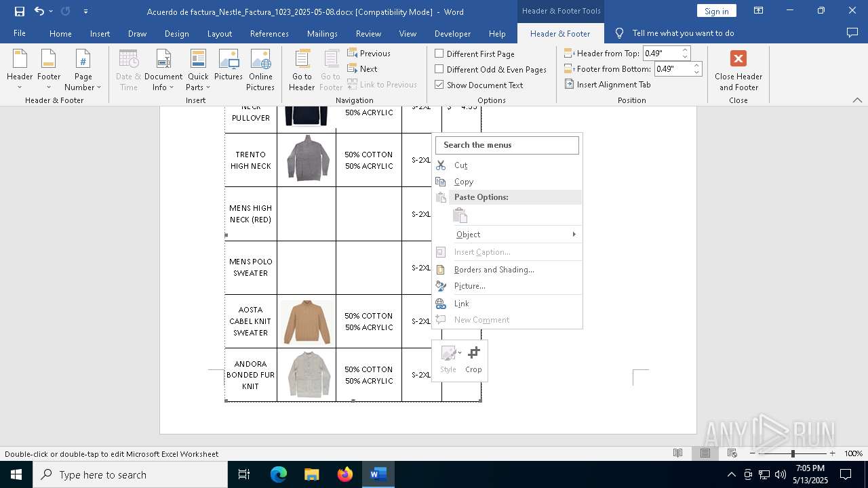868x488 pixels.
Task: Open the Footer dropdown button
Action: [49, 70]
